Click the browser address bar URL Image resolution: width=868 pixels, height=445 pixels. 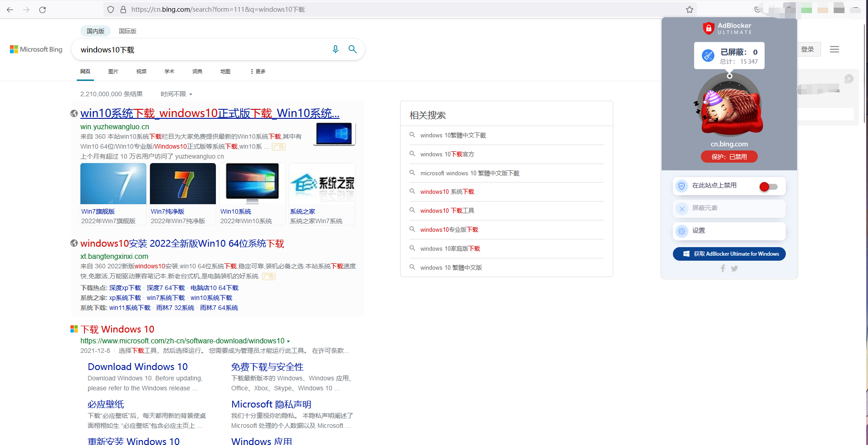pyautogui.click(x=218, y=9)
